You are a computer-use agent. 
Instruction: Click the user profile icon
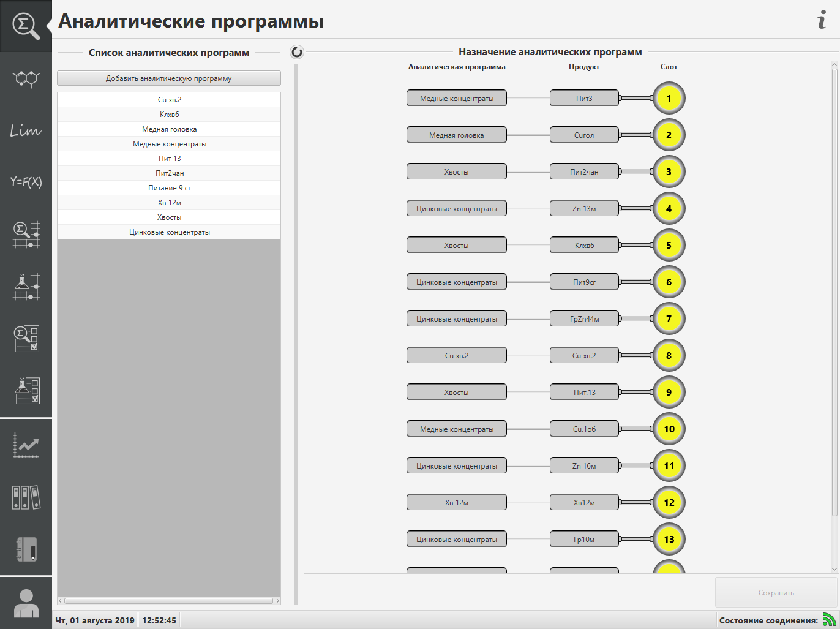(26, 603)
